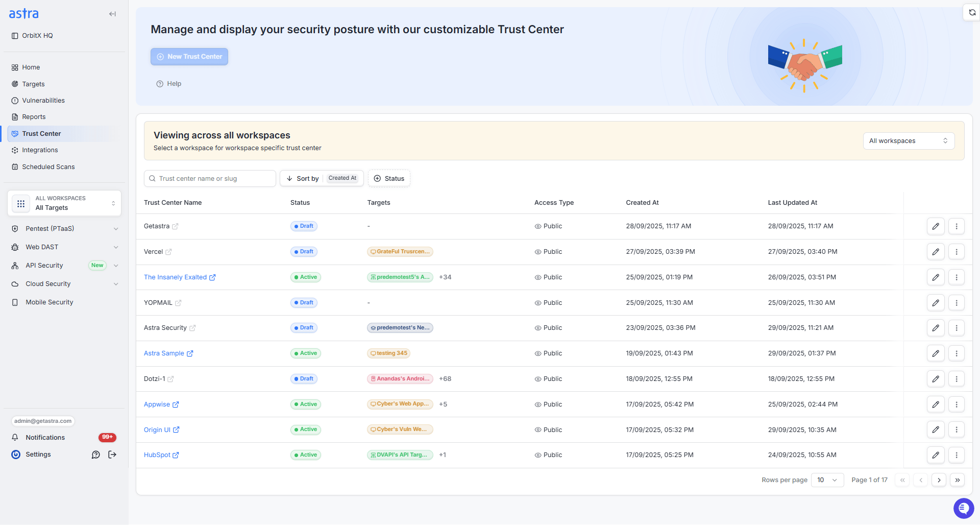980x525 pixels.
Task: Click the Created At column header
Action: (642, 203)
